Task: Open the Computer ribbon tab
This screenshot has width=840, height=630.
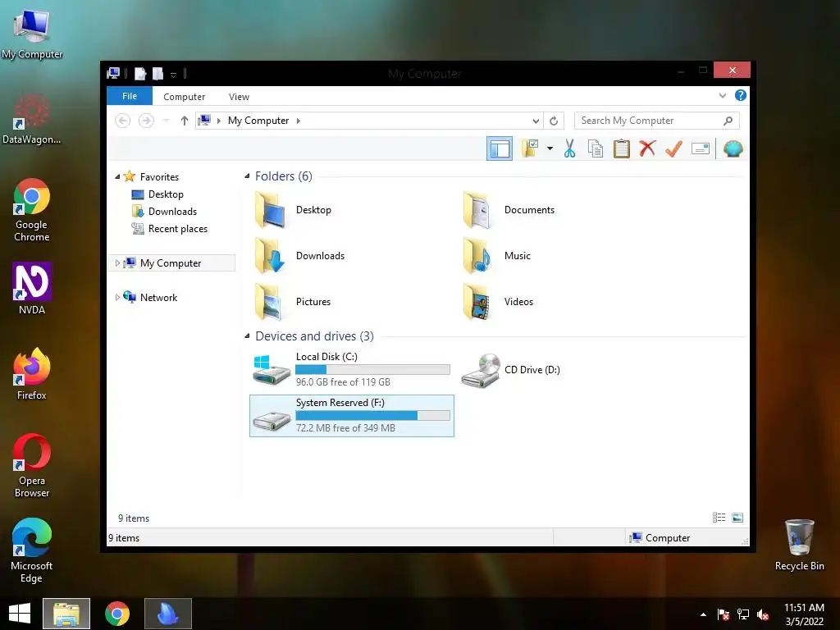Action: [x=184, y=97]
